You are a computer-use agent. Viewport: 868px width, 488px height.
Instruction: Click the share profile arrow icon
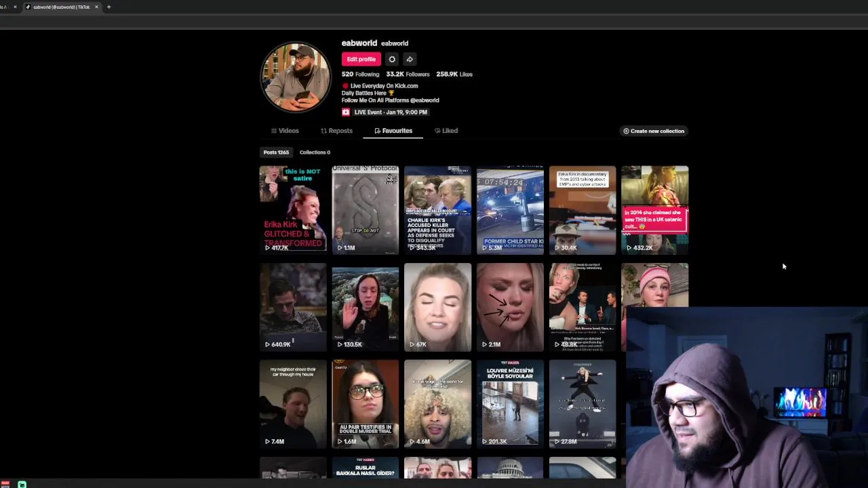click(x=410, y=59)
